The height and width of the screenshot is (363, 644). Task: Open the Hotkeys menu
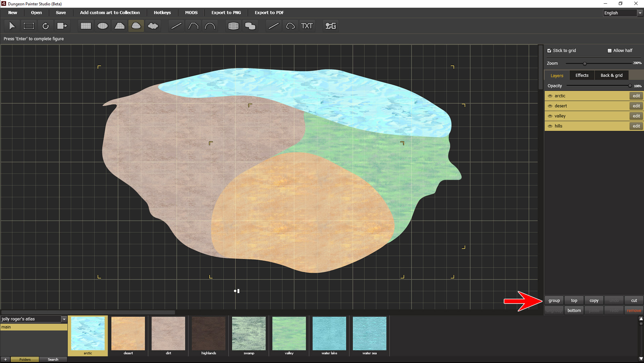click(x=162, y=13)
